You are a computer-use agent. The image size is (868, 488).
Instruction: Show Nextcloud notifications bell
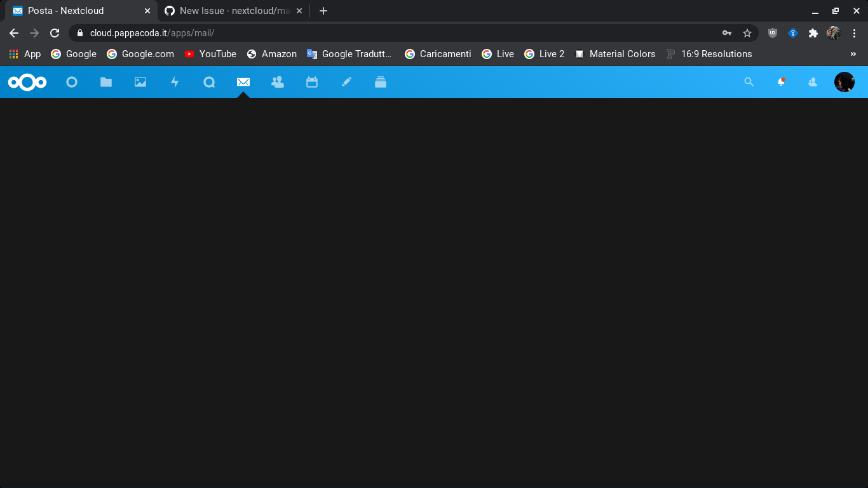(x=781, y=82)
